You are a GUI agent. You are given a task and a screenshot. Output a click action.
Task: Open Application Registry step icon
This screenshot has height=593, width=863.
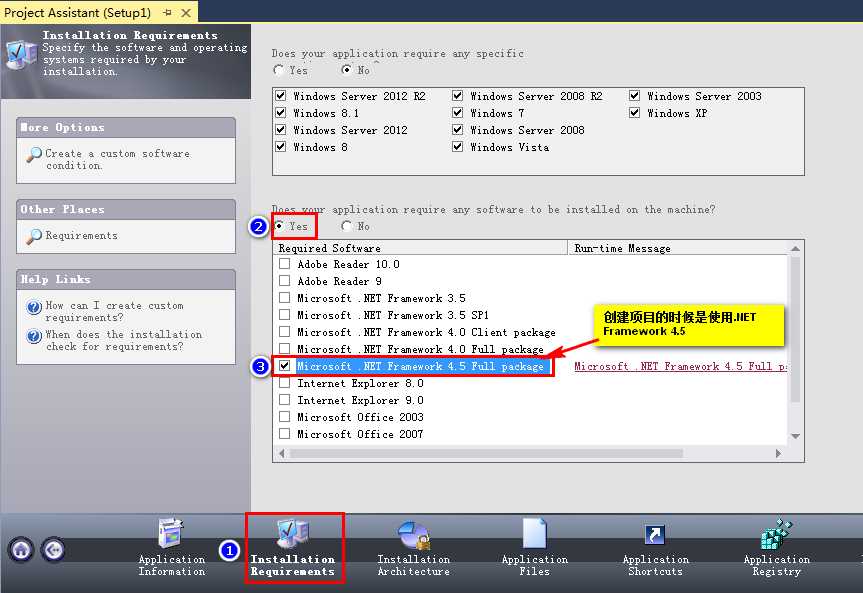776,534
